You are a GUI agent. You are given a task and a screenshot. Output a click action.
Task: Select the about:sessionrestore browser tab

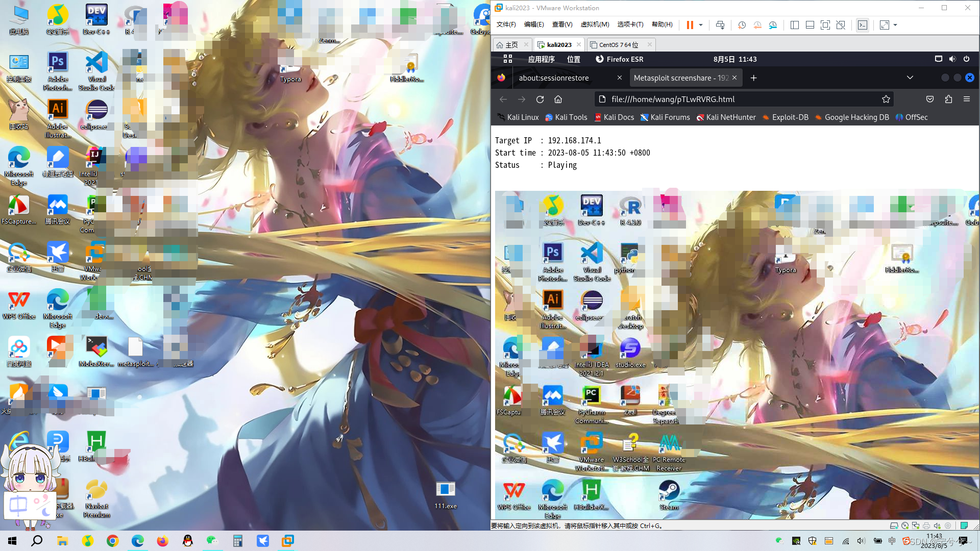pos(554,78)
